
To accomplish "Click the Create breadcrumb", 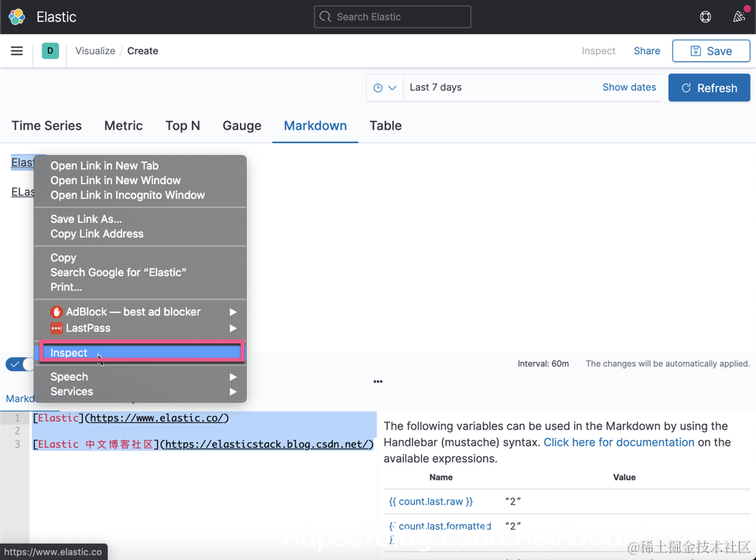I will click(142, 51).
